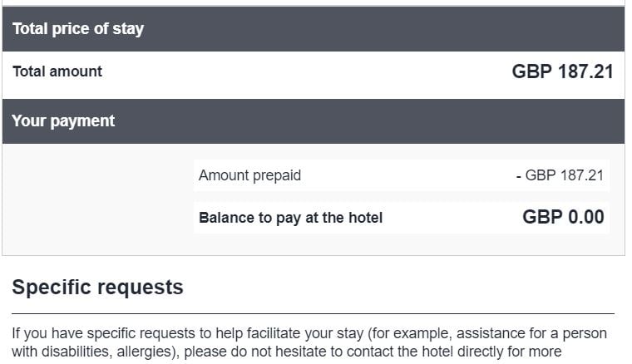Click the phrase "please do not hesitate"
This screenshot has height=364, width=632.
click(x=253, y=352)
